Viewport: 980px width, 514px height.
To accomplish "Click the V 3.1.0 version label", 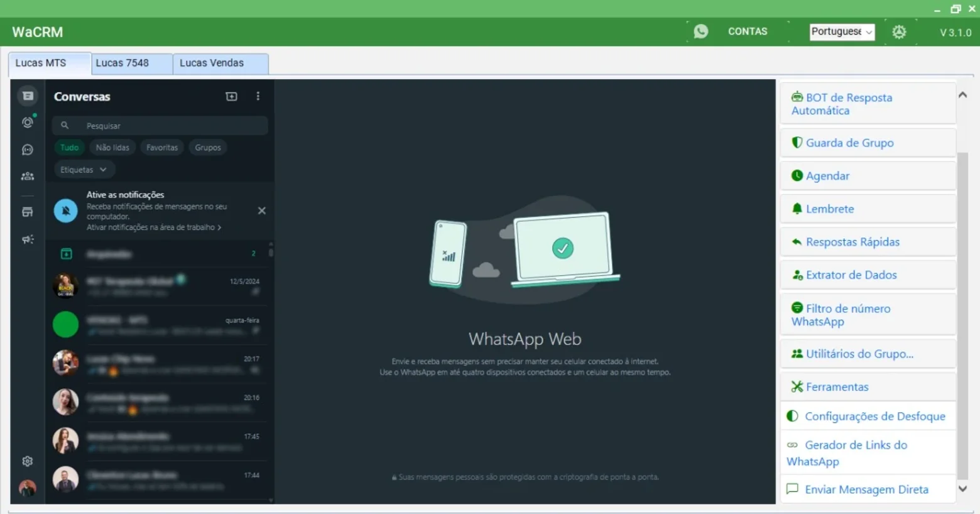I will [x=955, y=33].
